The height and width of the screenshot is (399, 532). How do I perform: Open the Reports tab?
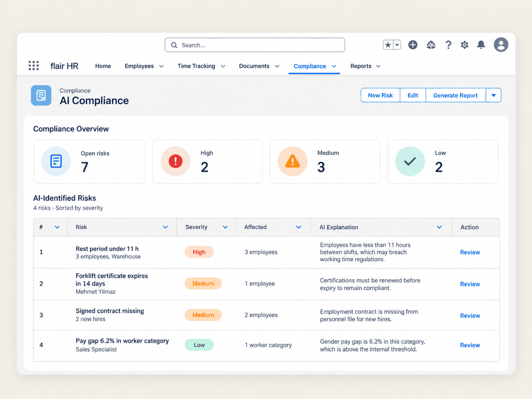click(x=361, y=66)
